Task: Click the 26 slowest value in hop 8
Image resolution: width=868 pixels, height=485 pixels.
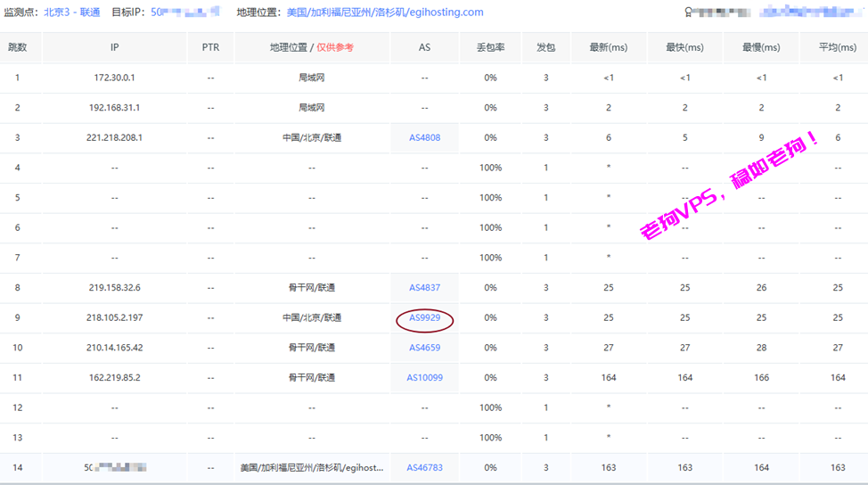Action: 761,288
